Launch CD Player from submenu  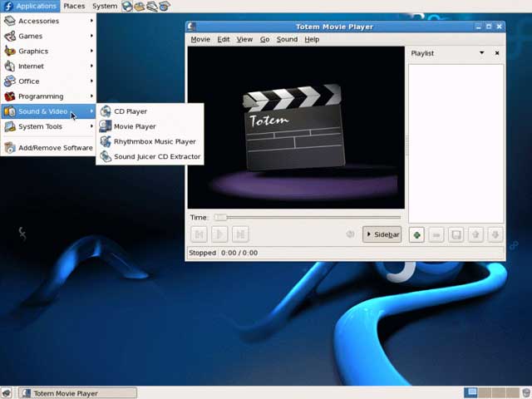coord(150,111)
